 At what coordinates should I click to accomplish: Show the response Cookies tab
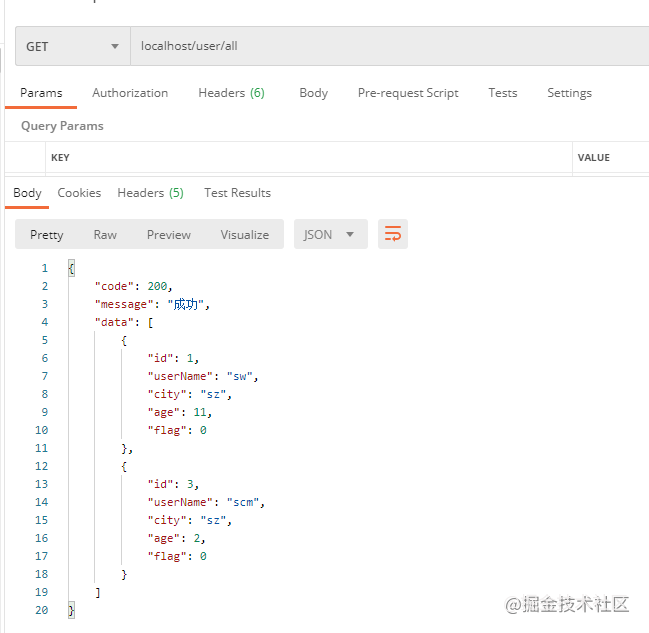click(x=79, y=193)
